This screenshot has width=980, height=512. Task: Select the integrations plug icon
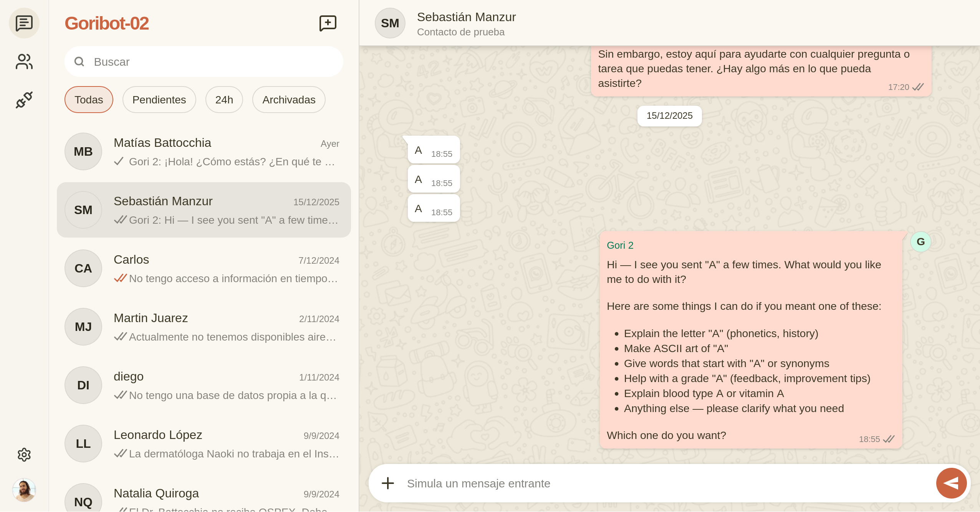pos(24,99)
